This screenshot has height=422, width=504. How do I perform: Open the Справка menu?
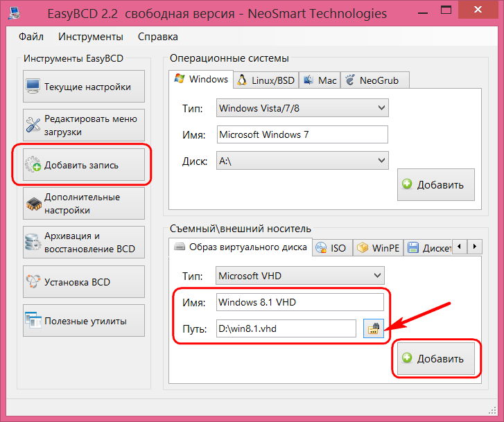(158, 37)
